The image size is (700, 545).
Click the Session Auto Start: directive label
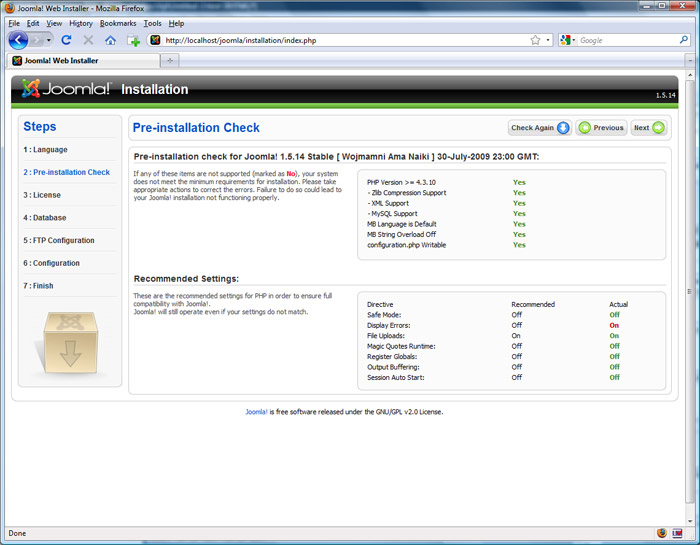[x=396, y=378]
